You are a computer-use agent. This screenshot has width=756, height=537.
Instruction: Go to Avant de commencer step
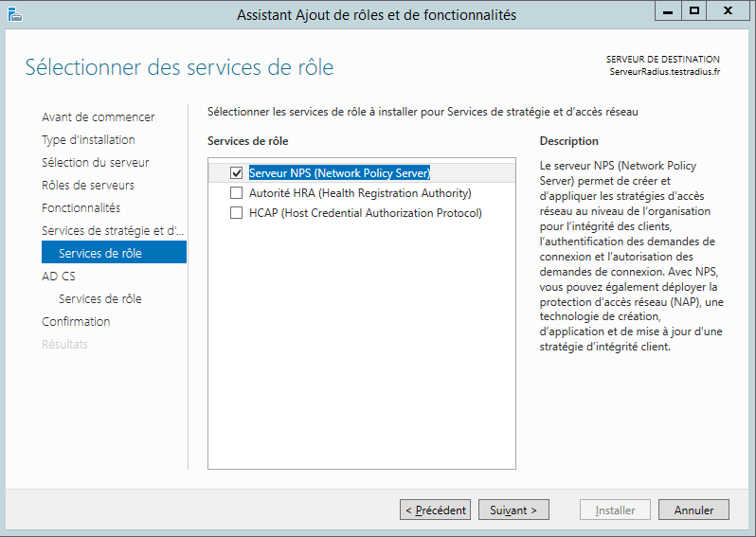(98, 116)
